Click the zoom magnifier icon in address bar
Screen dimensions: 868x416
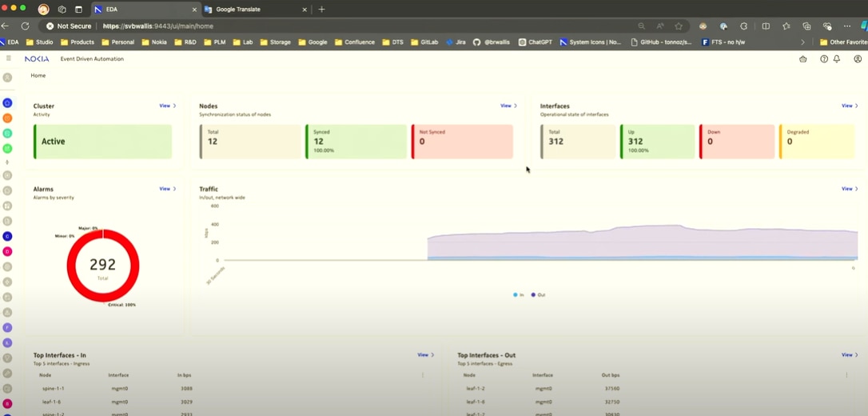tap(642, 26)
